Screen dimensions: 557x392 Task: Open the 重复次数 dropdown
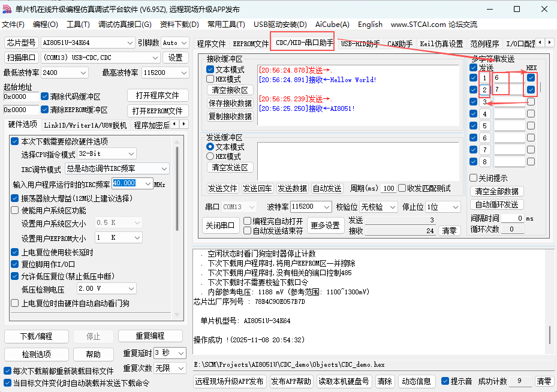pyautogui.click(x=170, y=368)
